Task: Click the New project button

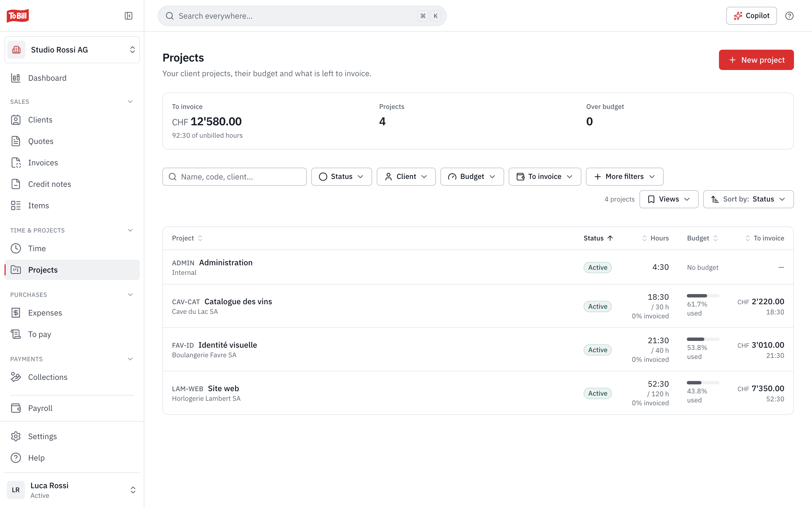Action: (x=756, y=60)
